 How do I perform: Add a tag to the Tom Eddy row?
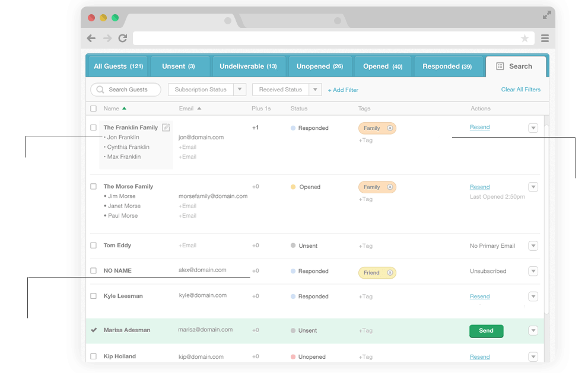point(365,246)
